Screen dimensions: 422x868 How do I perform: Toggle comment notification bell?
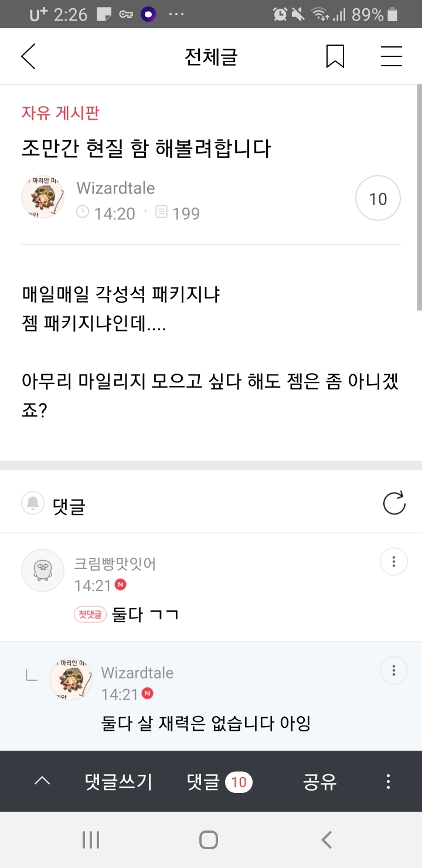(x=33, y=503)
